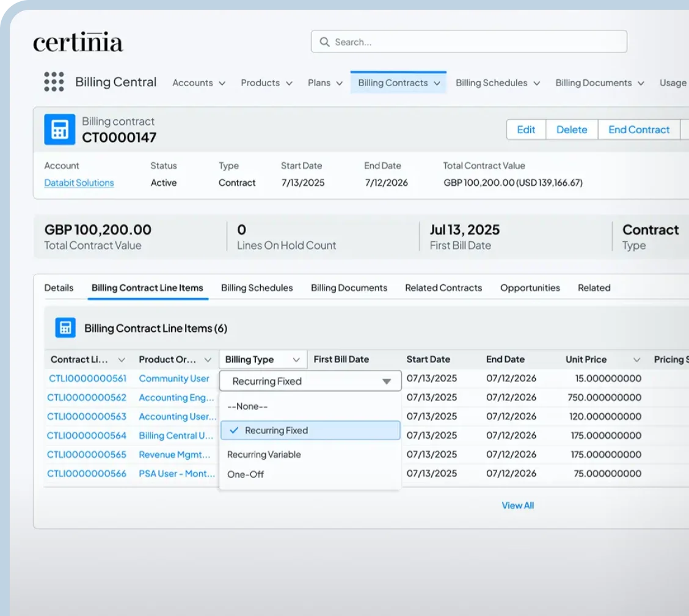Image resolution: width=689 pixels, height=616 pixels.
Task: Collapse the Recurring Fixed combo box
Action: coord(386,381)
